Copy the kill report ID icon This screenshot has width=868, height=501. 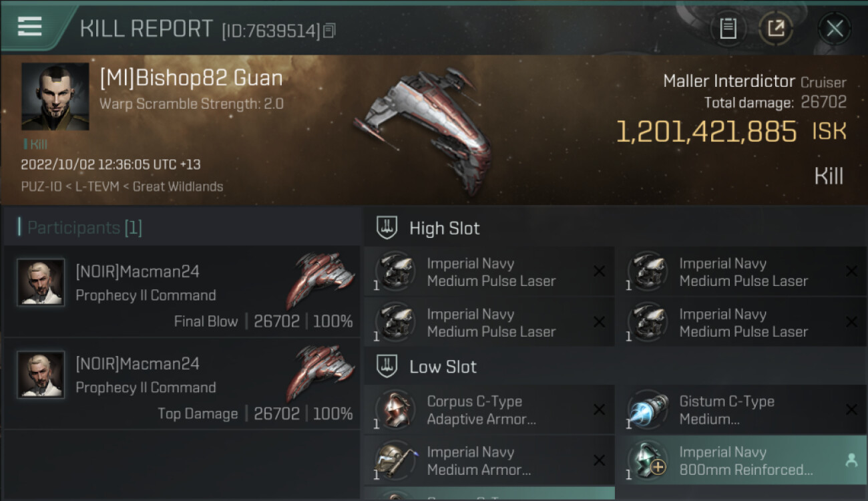tap(329, 31)
